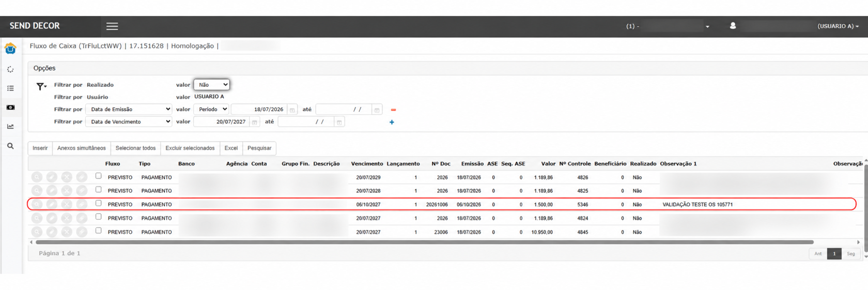Open the sidebar search magnifier icon

click(x=10, y=146)
